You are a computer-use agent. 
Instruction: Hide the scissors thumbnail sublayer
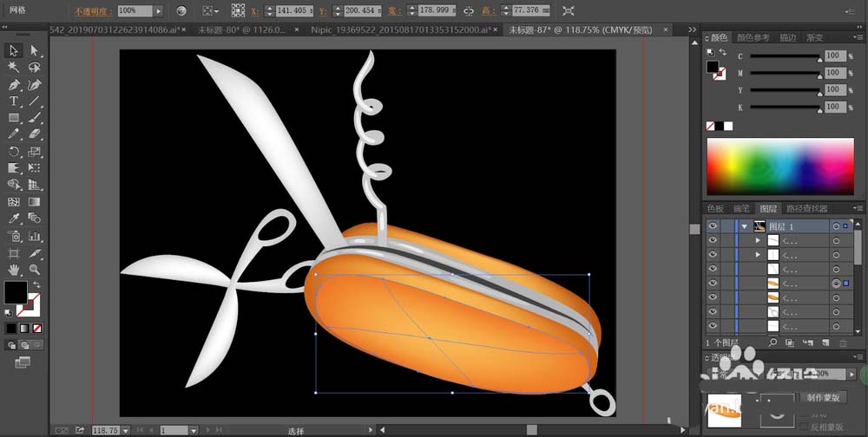pyautogui.click(x=713, y=312)
